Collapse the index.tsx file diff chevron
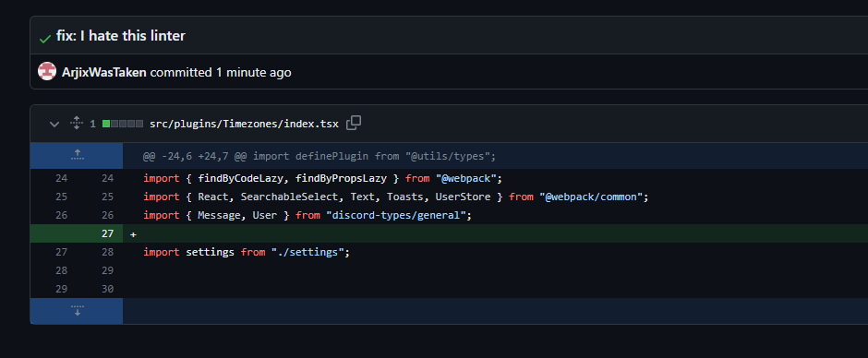The width and height of the screenshot is (868, 358). coord(54,124)
